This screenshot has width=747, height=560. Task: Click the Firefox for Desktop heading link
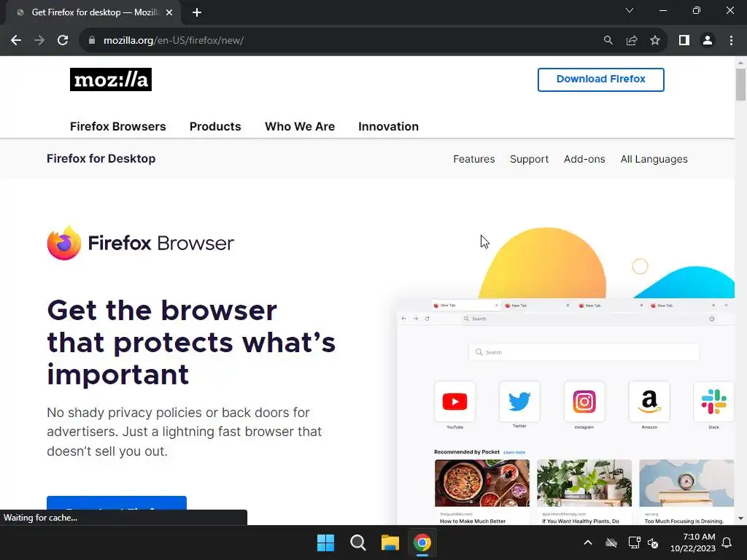point(101,158)
